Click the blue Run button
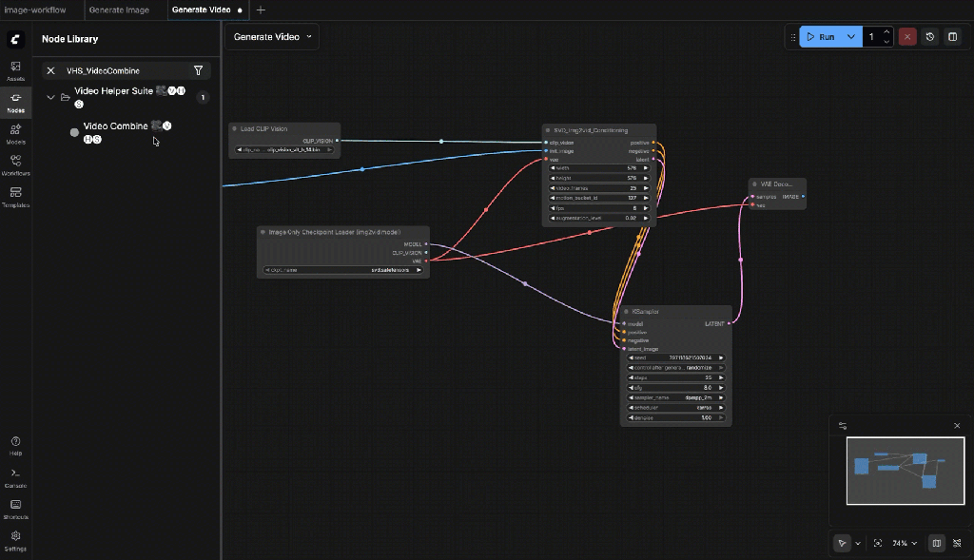This screenshot has height=560, width=974. tap(820, 37)
